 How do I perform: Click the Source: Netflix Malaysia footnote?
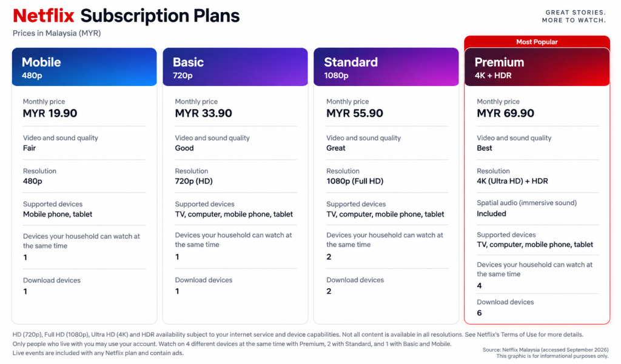545,349
